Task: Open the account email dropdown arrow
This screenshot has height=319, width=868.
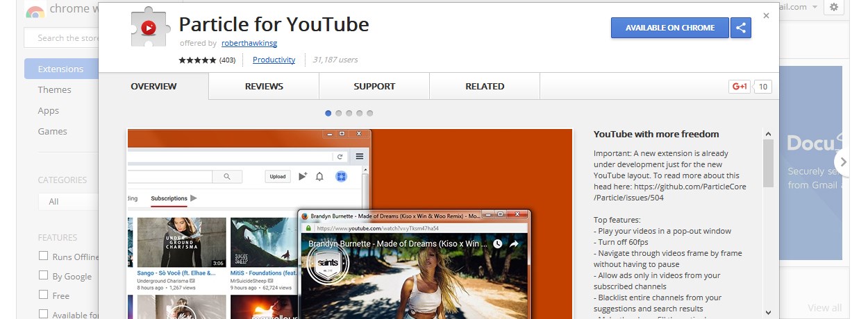Action: [x=814, y=7]
